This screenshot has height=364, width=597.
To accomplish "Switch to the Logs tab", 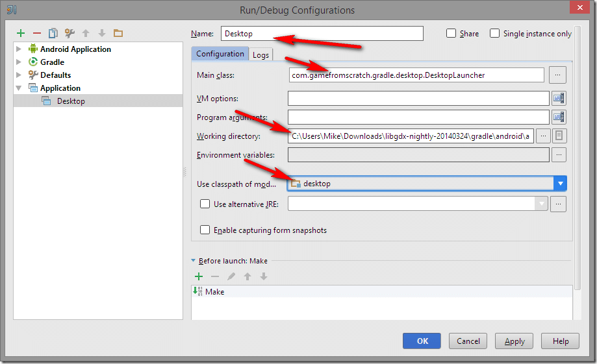I will [260, 55].
